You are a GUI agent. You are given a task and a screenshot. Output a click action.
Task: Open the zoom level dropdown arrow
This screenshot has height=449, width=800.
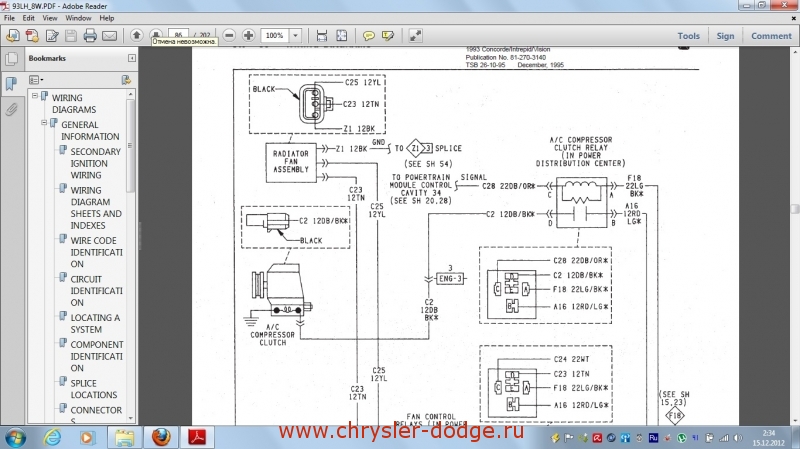pos(295,35)
